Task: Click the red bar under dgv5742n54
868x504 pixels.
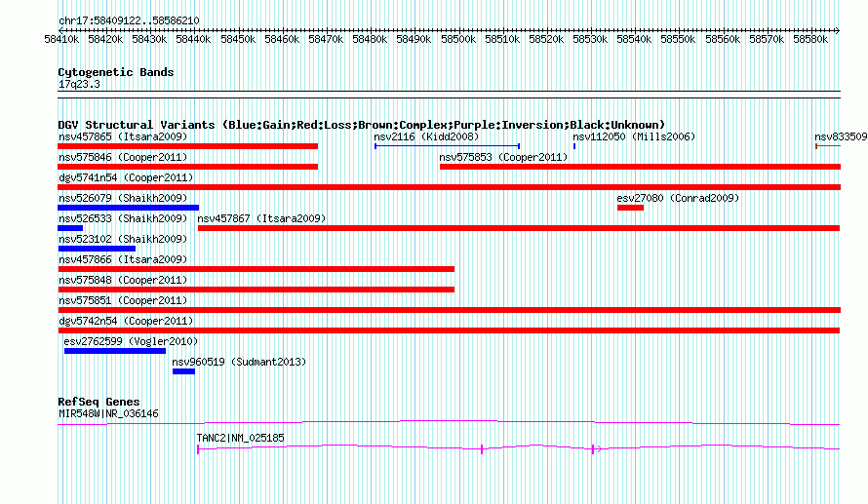Action: pyautogui.click(x=449, y=330)
